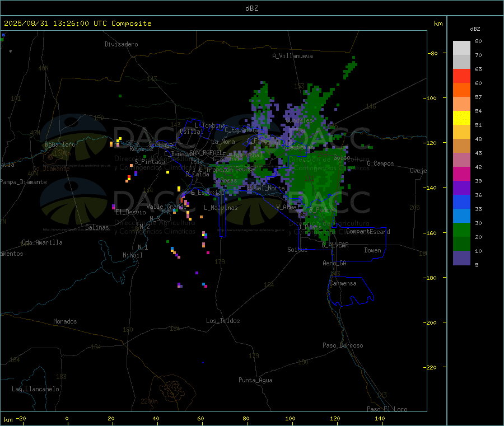Click the light gray 70–80 dBZ legend swatch
504x426 pixels.
pos(461,48)
